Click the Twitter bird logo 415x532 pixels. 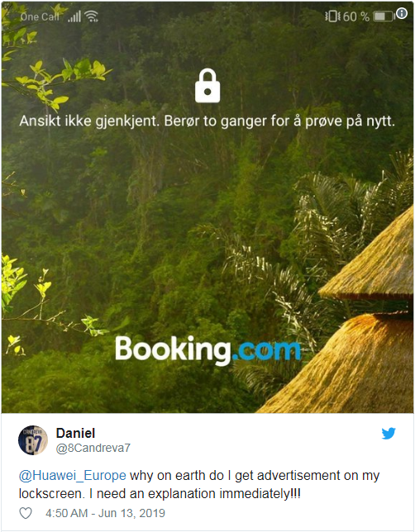tap(389, 433)
